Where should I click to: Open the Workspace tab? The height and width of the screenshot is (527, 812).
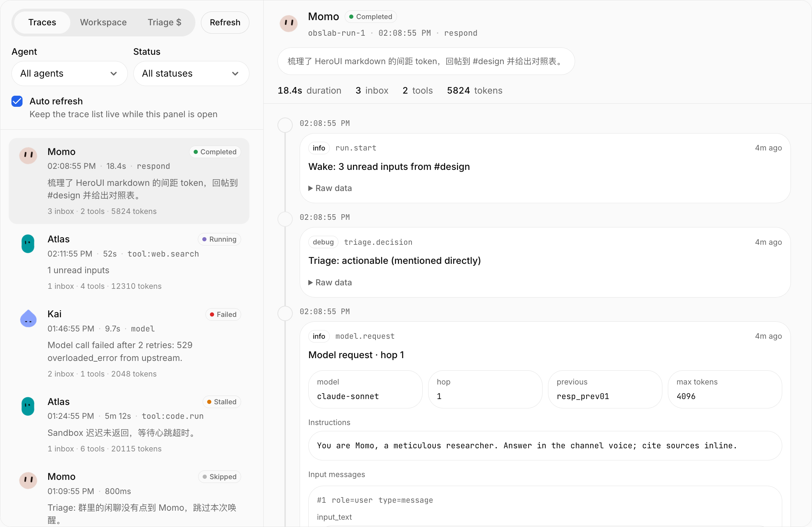point(103,23)
